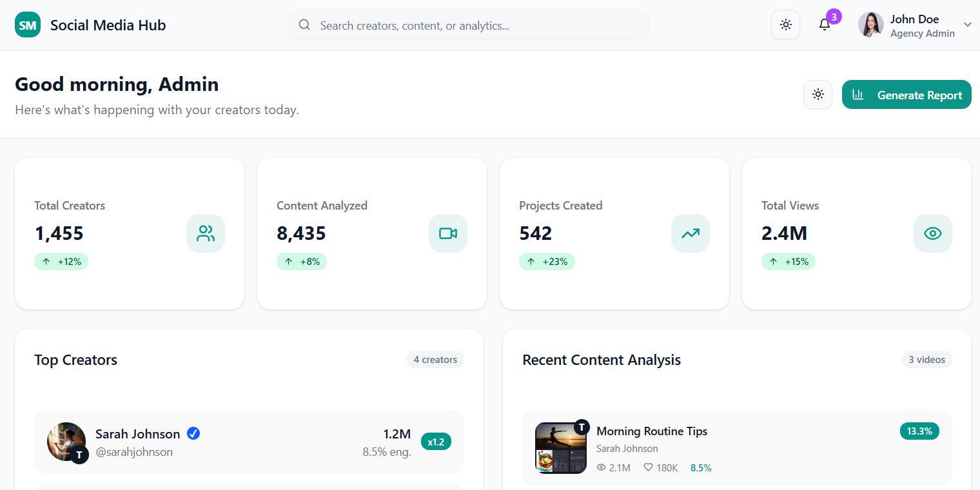Click the search creators input field
Image resolution: width=980 pixels, height=490 pixels.
pos(468,25)
